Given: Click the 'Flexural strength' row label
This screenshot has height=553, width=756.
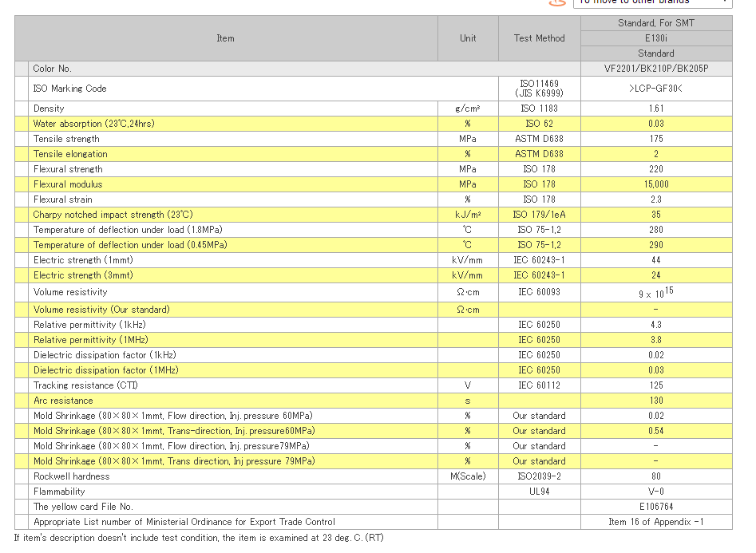Looking at the screenshot, I should pyautogui.click(x=68, y=169).
